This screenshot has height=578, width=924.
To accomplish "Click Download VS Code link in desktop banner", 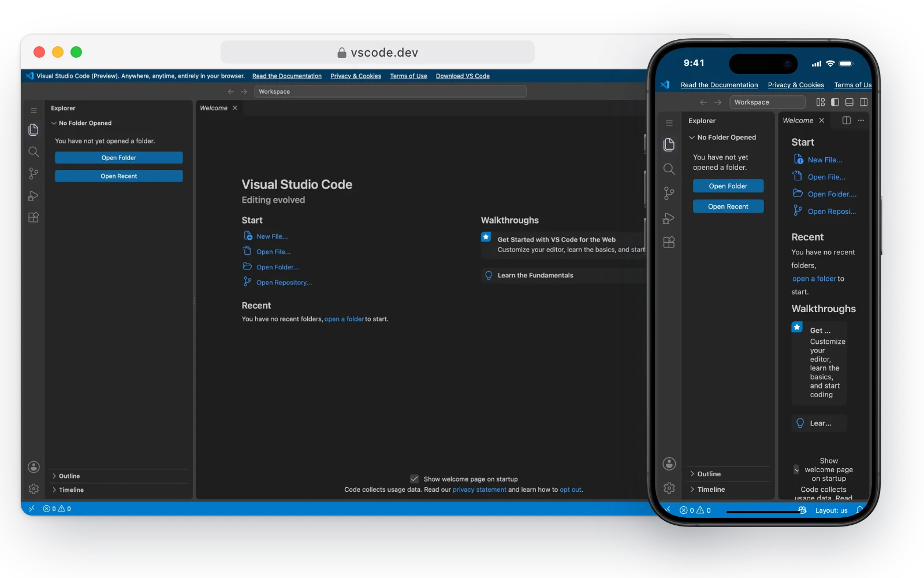I will (x=463, y=76).
